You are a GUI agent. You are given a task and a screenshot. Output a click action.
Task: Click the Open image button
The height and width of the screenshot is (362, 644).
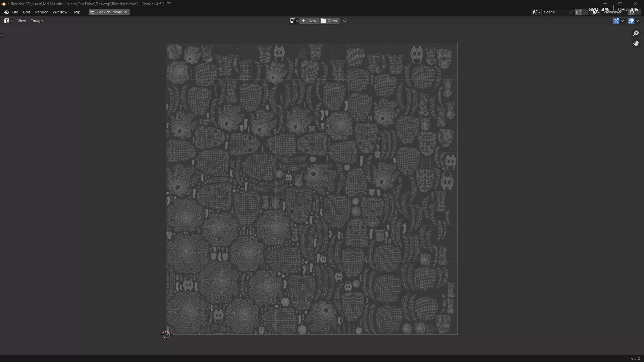pyautogui.click(x=329, y=21)
